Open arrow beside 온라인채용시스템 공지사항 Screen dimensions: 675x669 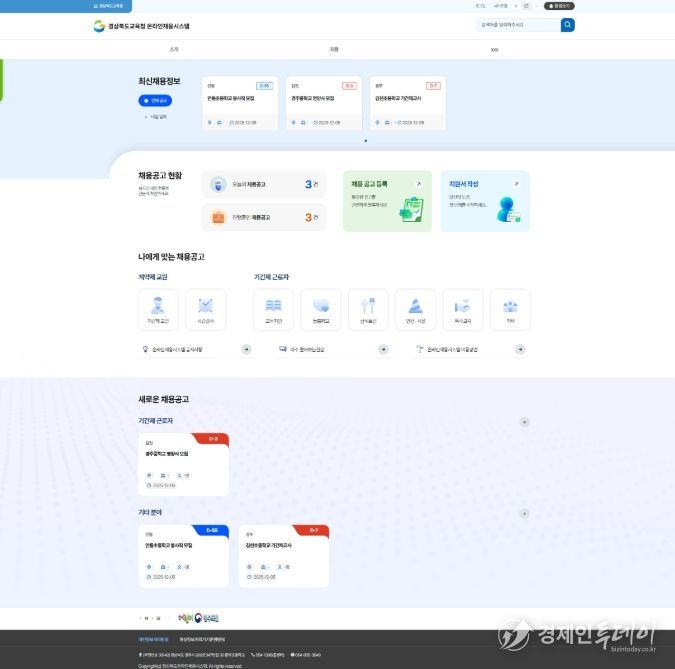(246, 349)
